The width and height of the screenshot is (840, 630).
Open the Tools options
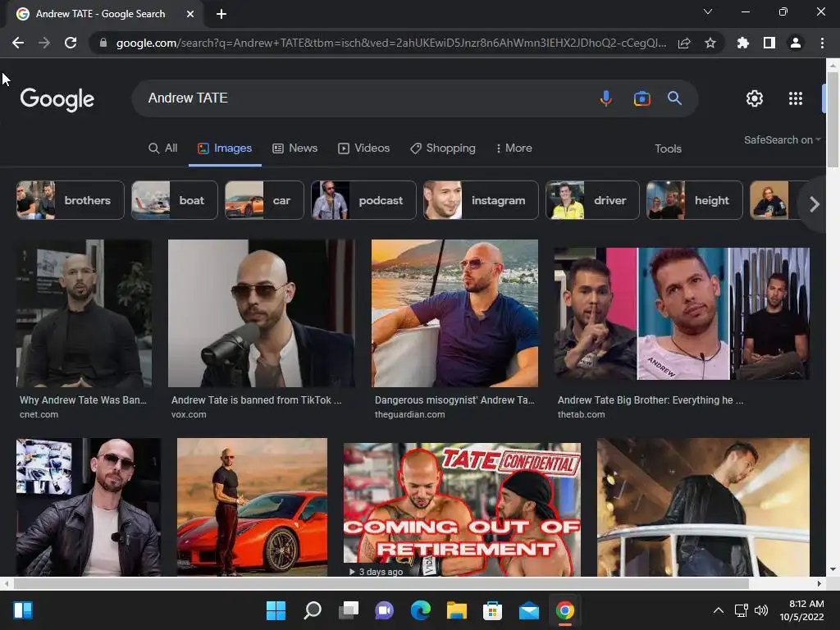tap(668, 148)
